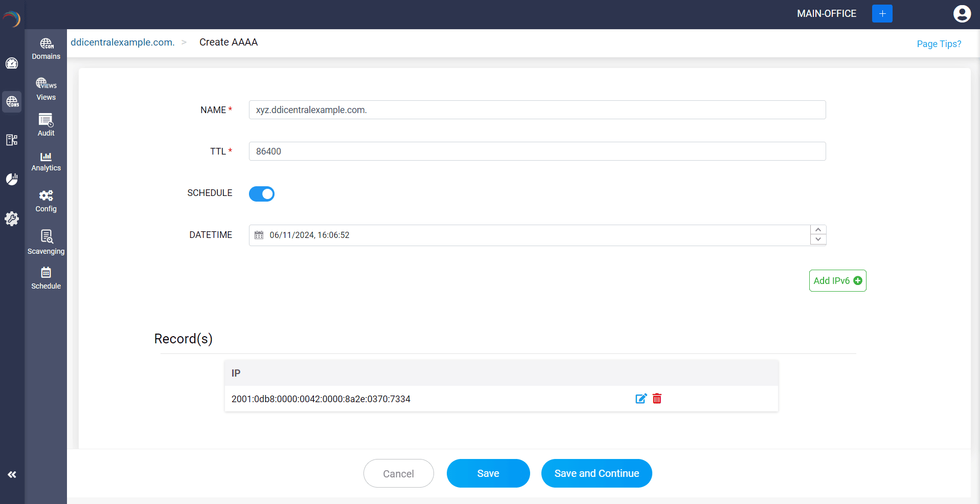Click the app logo in top-left corner
This screenshot has width=980, height=504.
[x=12, y=19]
